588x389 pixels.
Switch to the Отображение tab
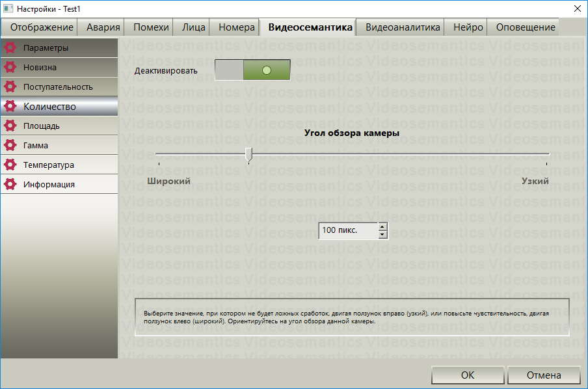point(40,27)
